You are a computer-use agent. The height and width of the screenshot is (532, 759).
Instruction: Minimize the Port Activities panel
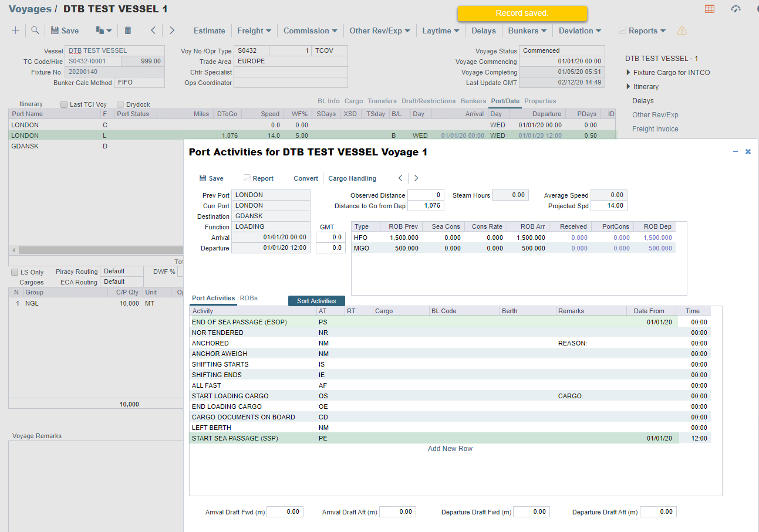(x=736, y=151)
